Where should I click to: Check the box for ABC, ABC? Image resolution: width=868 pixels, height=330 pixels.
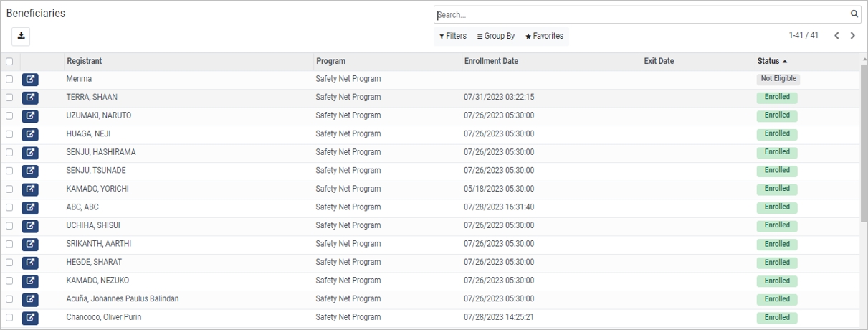tap(9, 207)
